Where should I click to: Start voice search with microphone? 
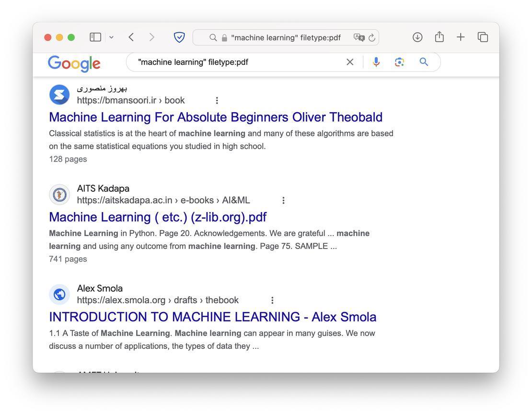tap(376, 62)
